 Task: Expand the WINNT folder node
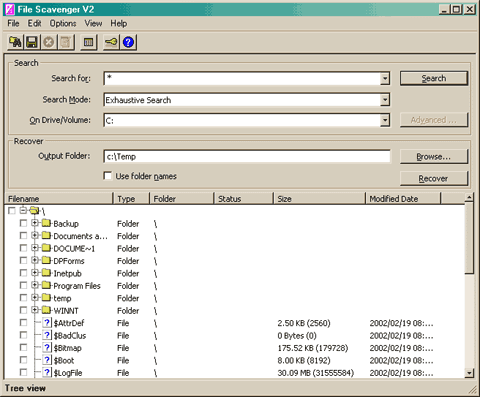coord(34,310)
